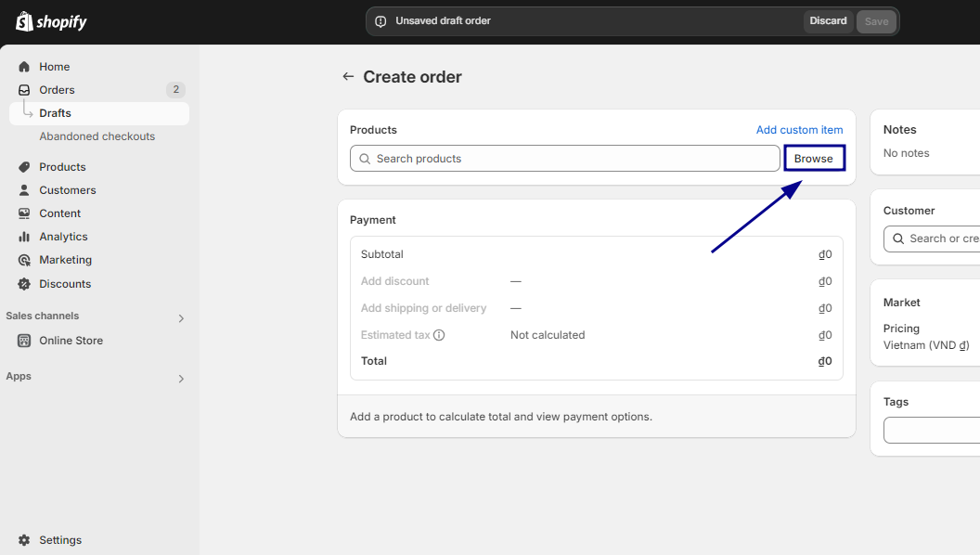Click Add custom item link
The image size is (980, 555).
click(799, 130)
